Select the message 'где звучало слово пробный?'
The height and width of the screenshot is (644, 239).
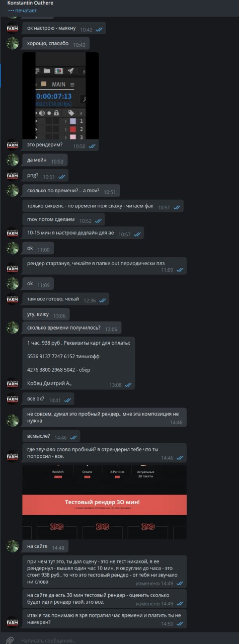(104, 453)
